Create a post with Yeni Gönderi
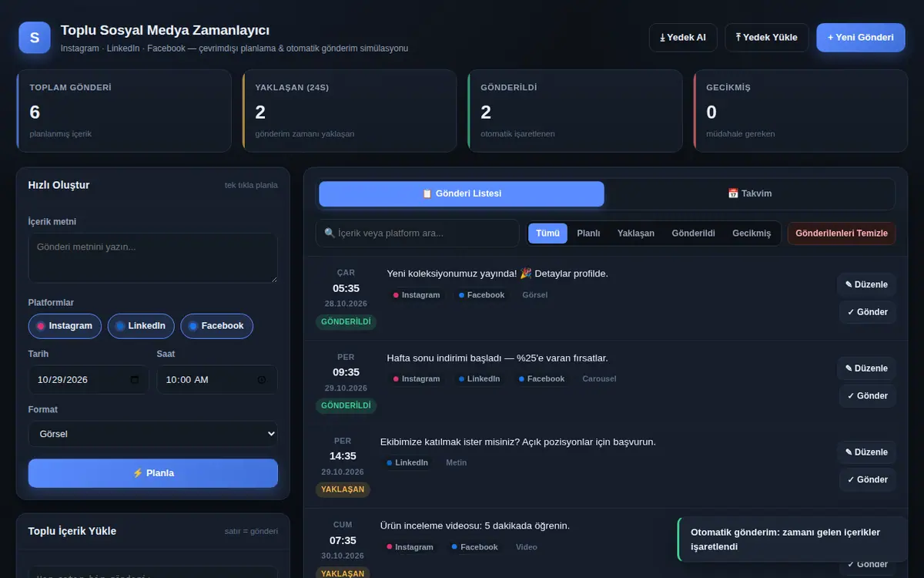Screen dimensions: 924x578 (861, 37)
